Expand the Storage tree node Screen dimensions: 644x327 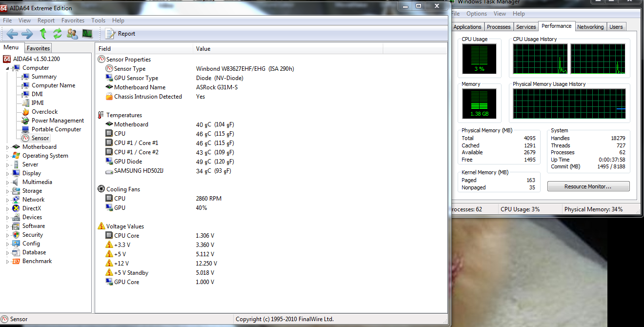[7, 191]
